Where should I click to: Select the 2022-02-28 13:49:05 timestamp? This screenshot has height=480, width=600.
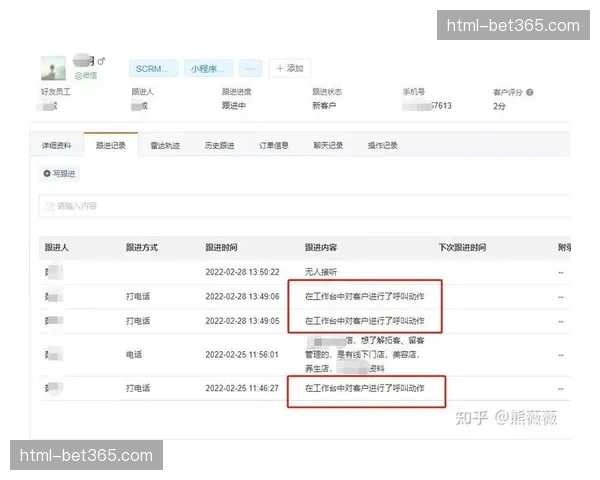click(242, 321)
